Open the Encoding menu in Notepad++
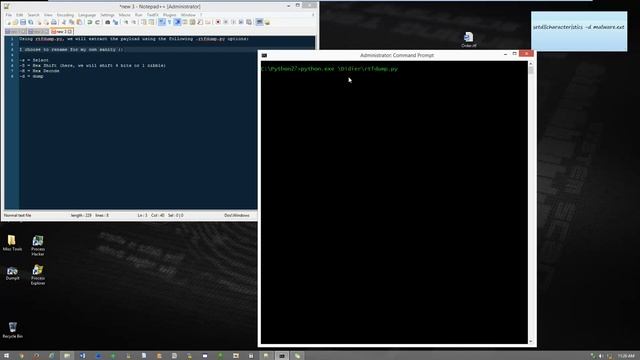The width and height of the screenshot is (640, 360). point(65,15)
